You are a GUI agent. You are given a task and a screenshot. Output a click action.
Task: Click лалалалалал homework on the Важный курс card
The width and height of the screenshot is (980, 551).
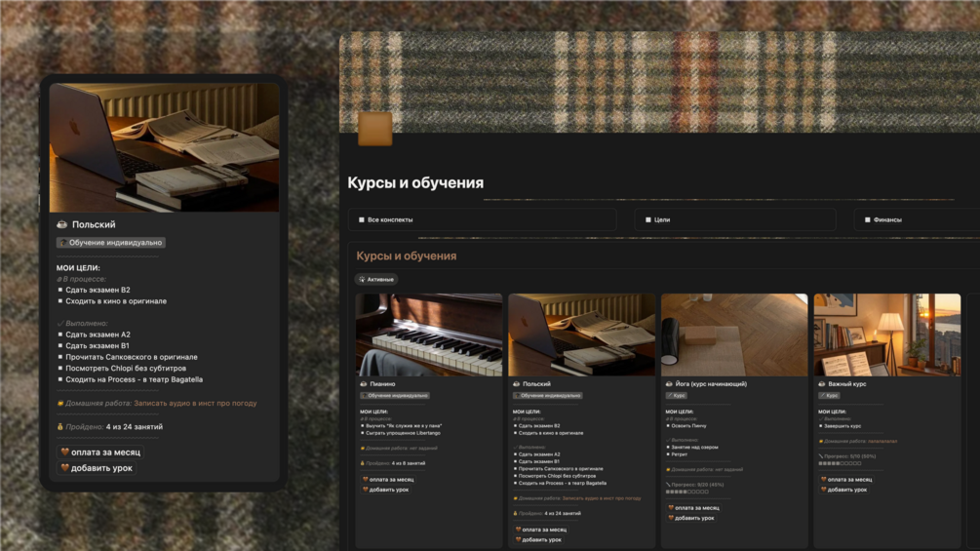(882, 441)
